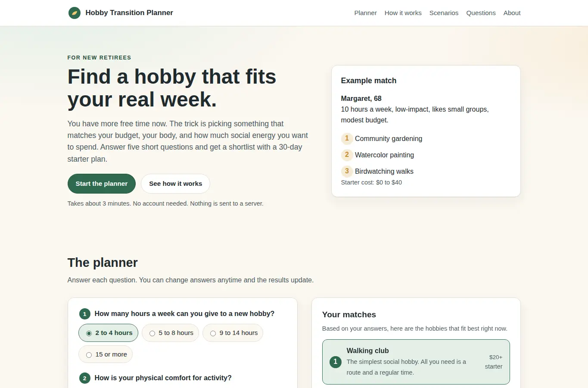Click the FOR NEW RETIREES label

[x=99, y=57]
